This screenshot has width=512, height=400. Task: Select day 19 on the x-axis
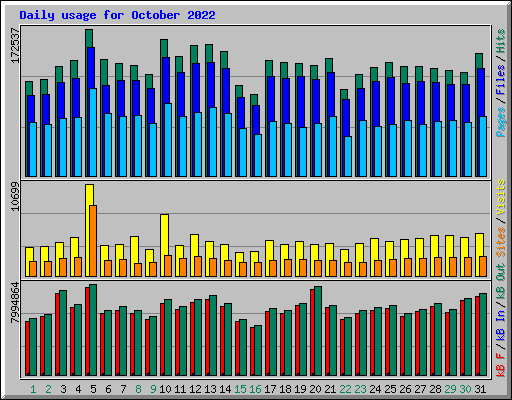click(300, 389)
